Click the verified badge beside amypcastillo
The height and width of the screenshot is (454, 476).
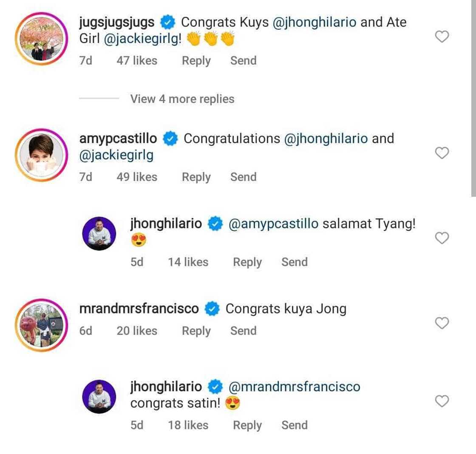tap(170, 138)
